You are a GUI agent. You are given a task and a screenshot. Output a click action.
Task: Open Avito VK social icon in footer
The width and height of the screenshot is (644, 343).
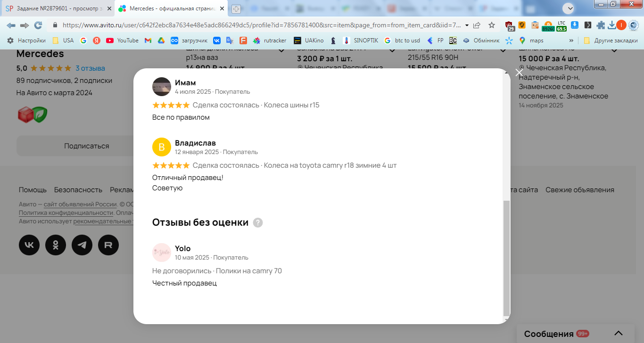click(x=29, y=245)
